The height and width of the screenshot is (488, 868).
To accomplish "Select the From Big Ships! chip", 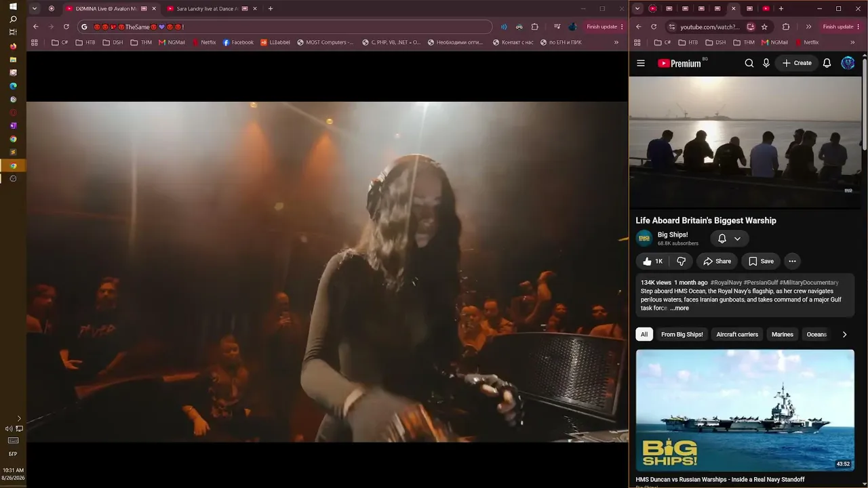I will [682, 334].
